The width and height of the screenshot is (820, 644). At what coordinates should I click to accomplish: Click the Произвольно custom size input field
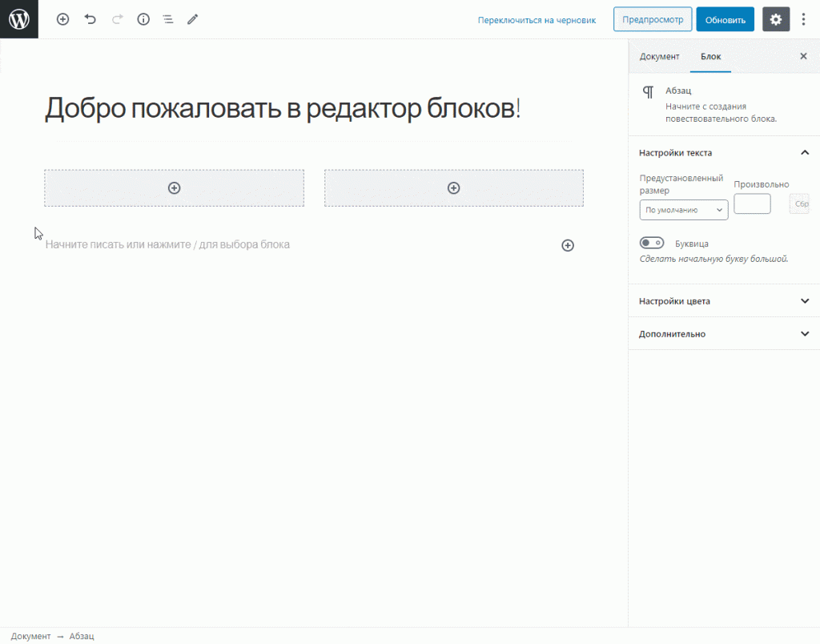click(x=752, y=203)
